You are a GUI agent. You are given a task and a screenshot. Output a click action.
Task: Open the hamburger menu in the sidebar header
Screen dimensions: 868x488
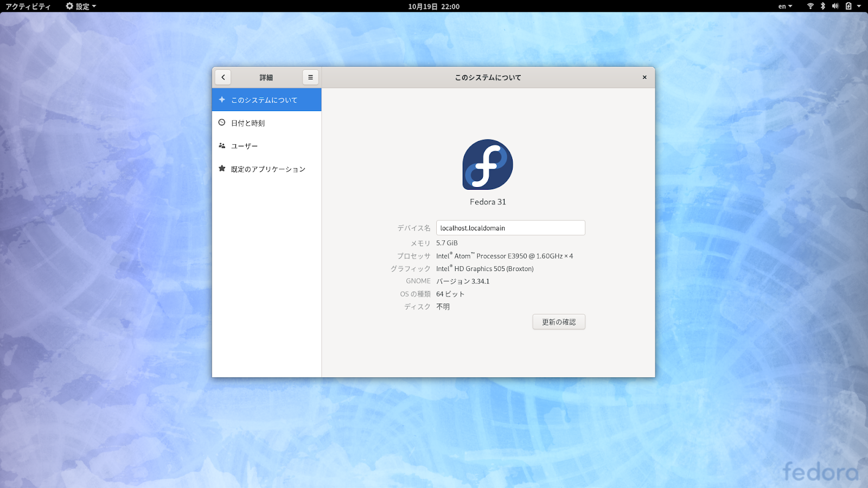310,78
